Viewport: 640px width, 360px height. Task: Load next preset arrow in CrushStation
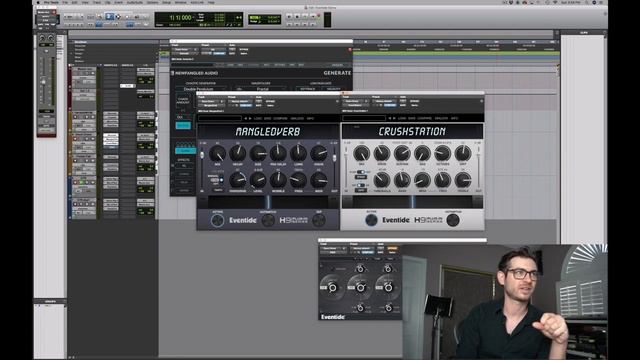point(394,118)
